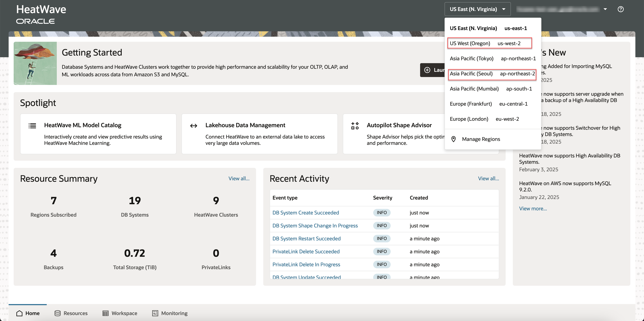Click the Workspace table icon

click(x=105, y=313)
